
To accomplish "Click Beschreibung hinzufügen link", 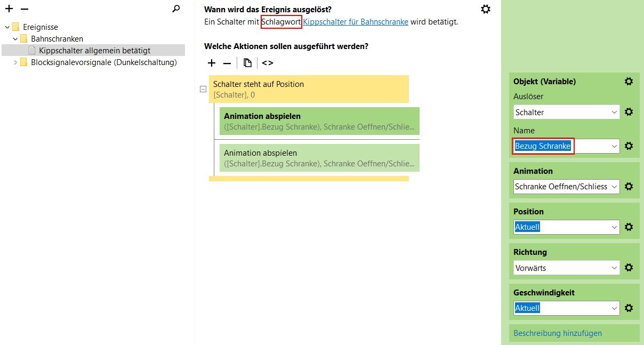I will pos(558,333).
